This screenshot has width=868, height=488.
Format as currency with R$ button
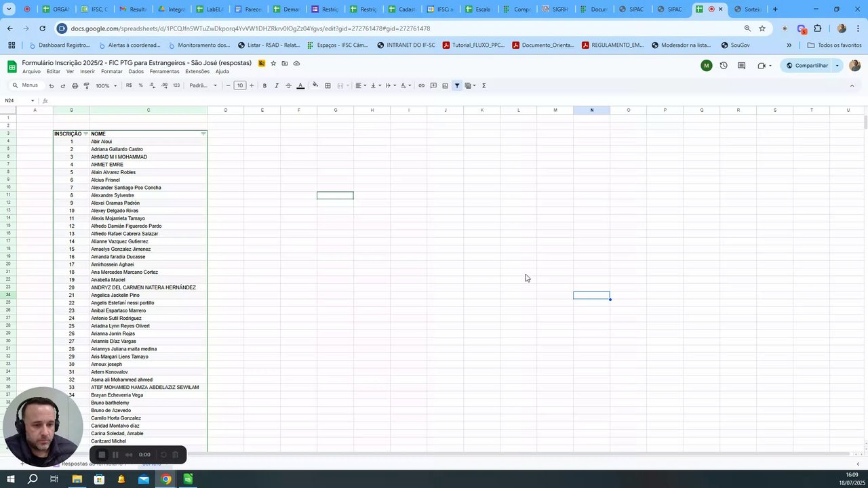(x=129, y=85)
